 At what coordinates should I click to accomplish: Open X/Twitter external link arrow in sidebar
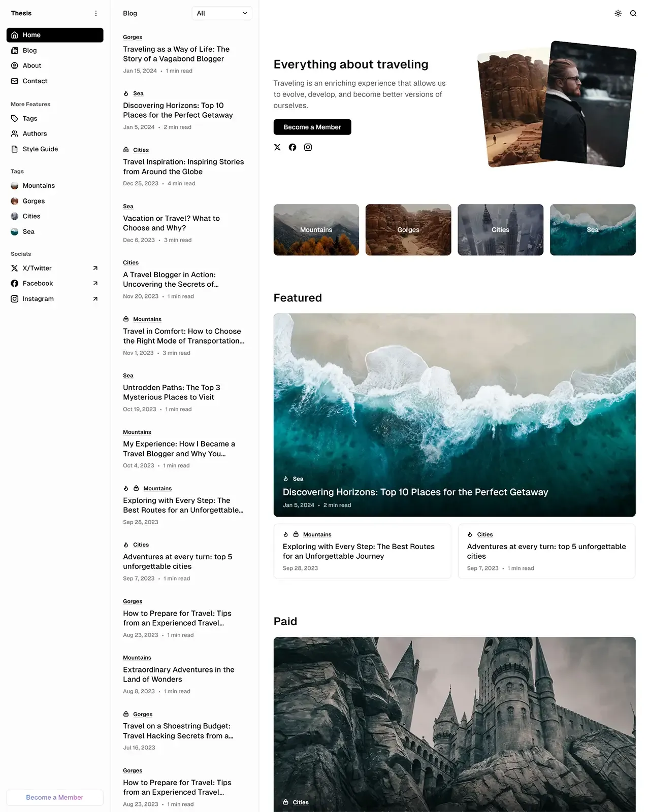tap(95, 268)
